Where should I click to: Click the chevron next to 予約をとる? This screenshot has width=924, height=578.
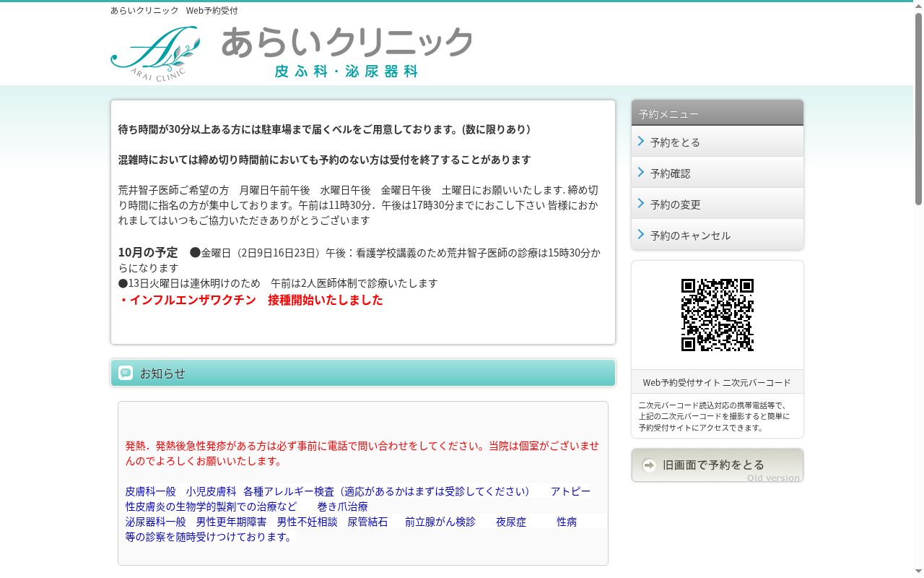pos(640,141)
